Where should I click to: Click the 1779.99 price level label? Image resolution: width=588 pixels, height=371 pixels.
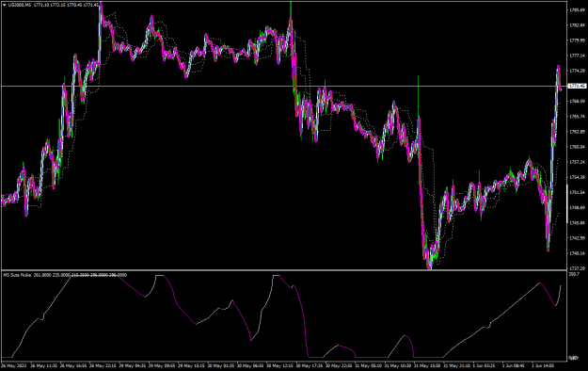(x=577, y=40)
